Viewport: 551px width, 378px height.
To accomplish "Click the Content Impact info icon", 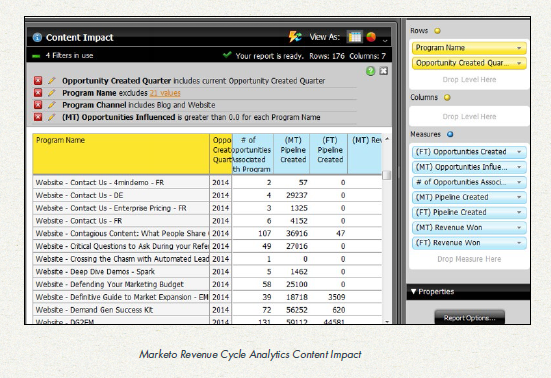I will [37, 37].
